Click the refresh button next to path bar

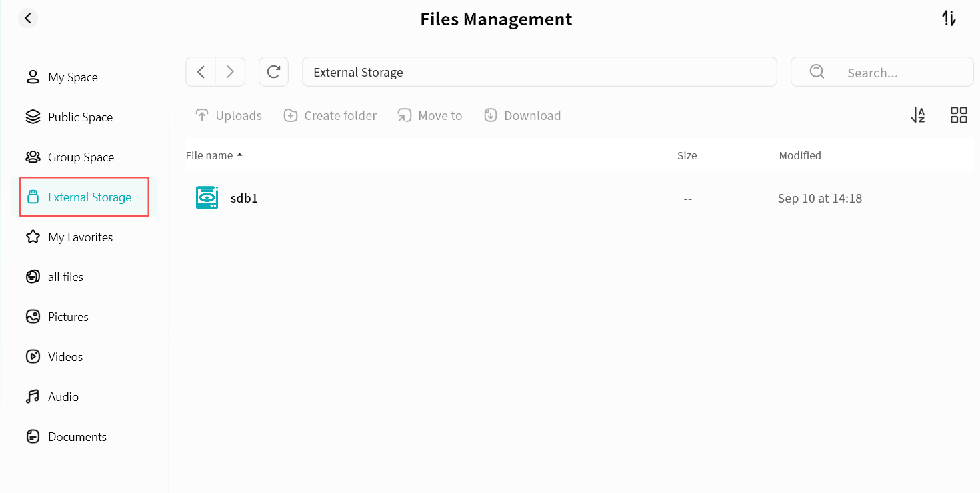(273, 72)
